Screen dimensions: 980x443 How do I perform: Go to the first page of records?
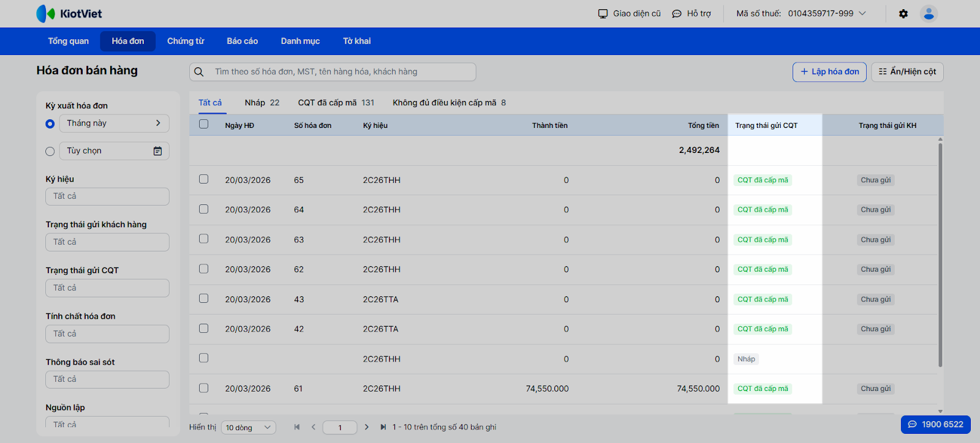297,427
